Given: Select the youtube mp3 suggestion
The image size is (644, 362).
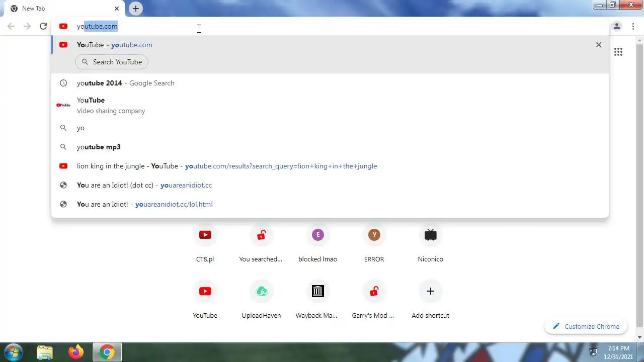Looking at the screenshot, I should pos(330,147).
